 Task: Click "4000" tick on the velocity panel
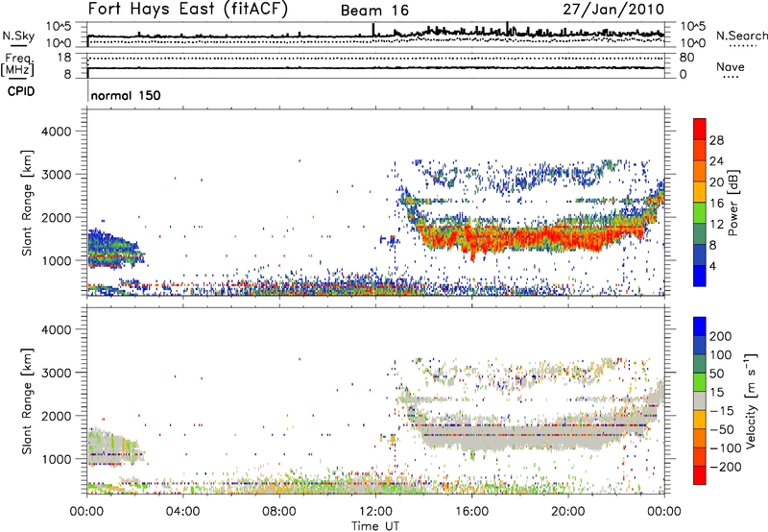tap(56, 329)
